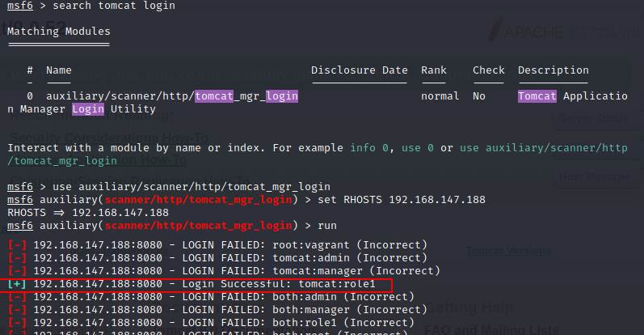
Task: Click the 'set RHOSTS 192.168.147.188' command
Action: 402,200
